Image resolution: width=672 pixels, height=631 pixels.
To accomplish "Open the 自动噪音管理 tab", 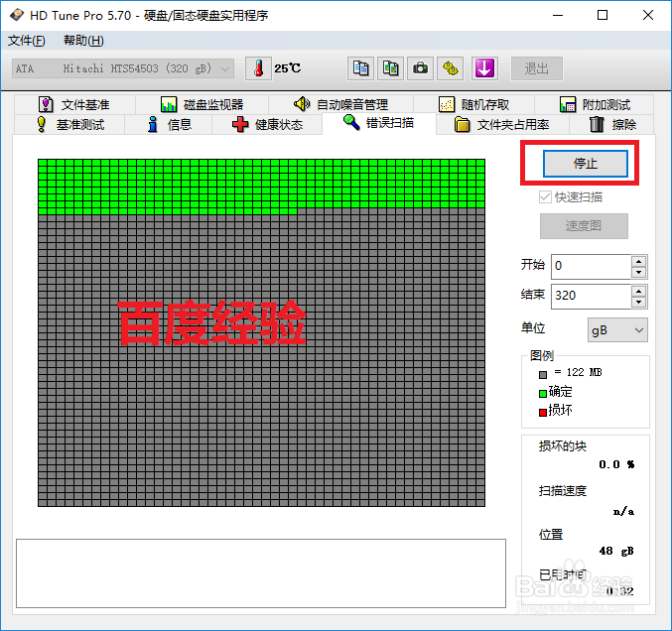I will tap(341, 104).
